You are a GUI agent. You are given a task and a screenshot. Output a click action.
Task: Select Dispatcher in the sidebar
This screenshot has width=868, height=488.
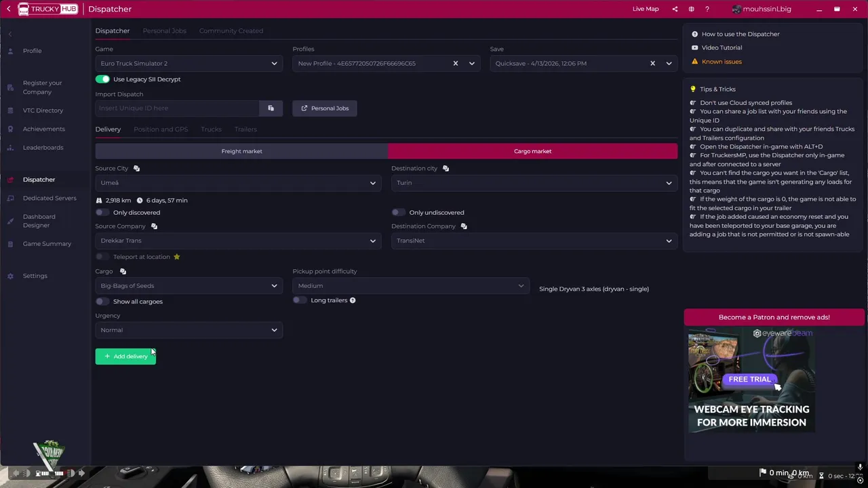39,180
